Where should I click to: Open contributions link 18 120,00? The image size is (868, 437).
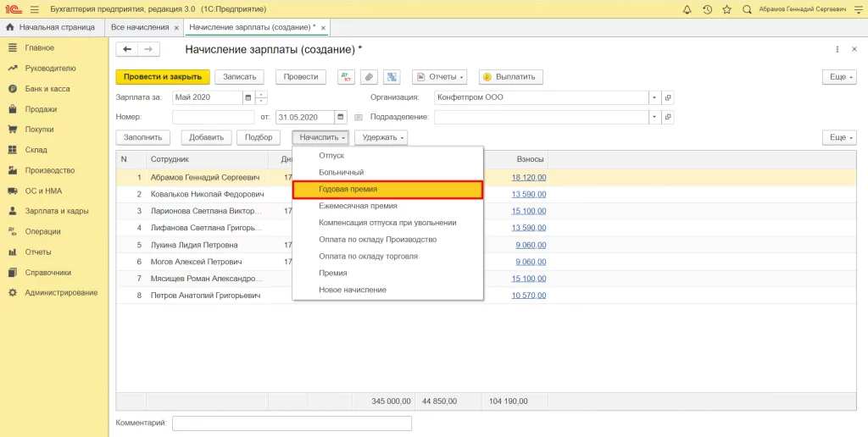529,178
